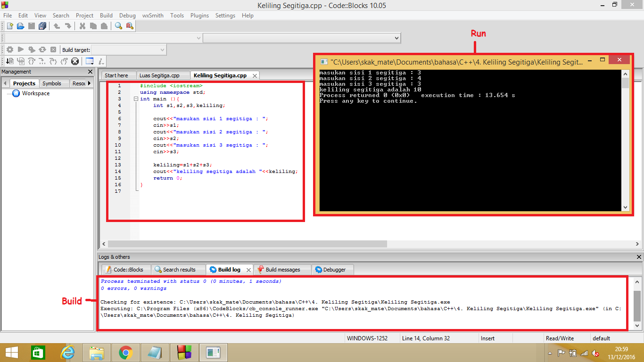Screen dimensions: 644x362
Task: Open the Plugins menu
Action: click(x=199, y=16)
